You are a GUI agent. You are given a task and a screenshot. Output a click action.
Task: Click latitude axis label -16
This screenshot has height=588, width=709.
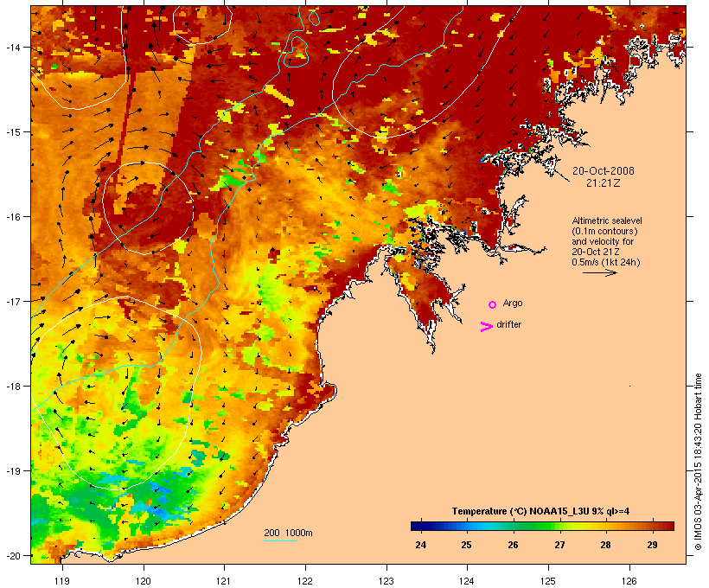[x=12, y=217]
